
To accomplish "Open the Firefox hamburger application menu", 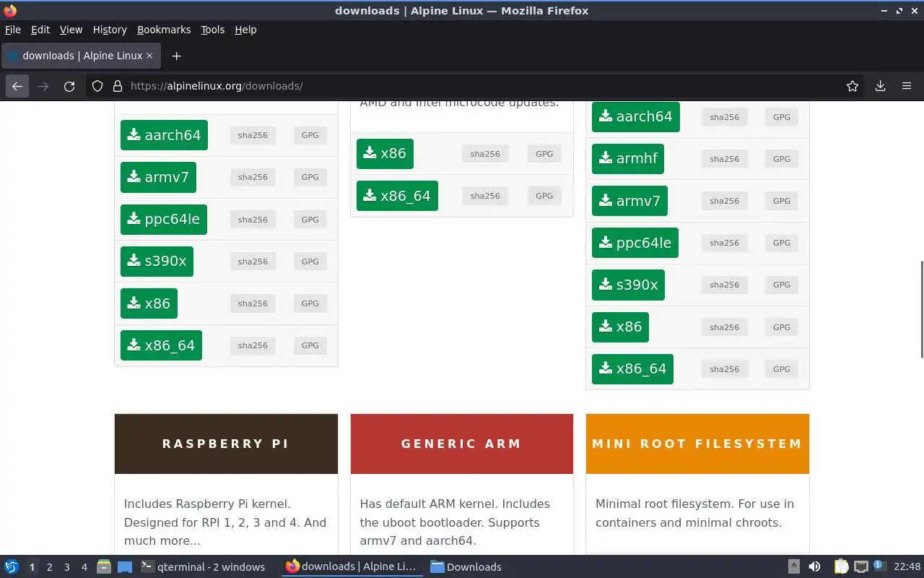I will pyautogui.click(x=907, y=86).
